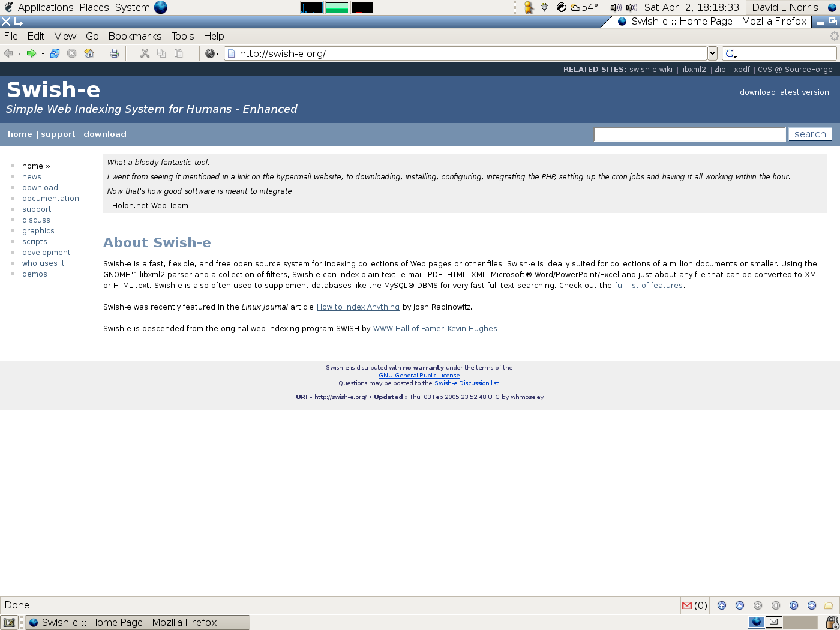The width and height of the screenshot is (840, 630).
Task: Click the power plug icon in top panel
Action: pyautogui.click(x=544, y=7)
